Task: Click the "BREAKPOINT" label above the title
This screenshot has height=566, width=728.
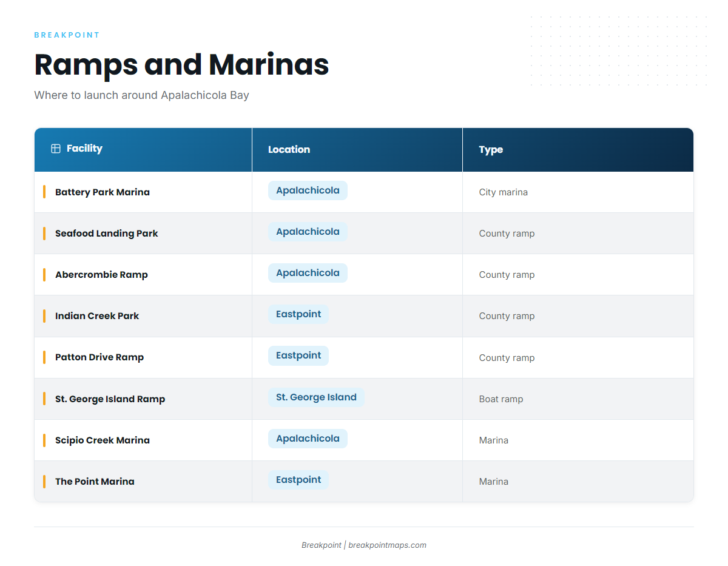Action: tap(67, 35)
